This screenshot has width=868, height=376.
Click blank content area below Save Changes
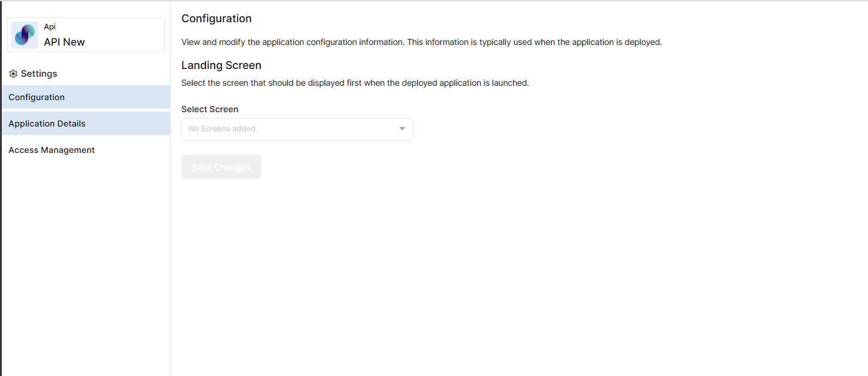click(519, 276)
